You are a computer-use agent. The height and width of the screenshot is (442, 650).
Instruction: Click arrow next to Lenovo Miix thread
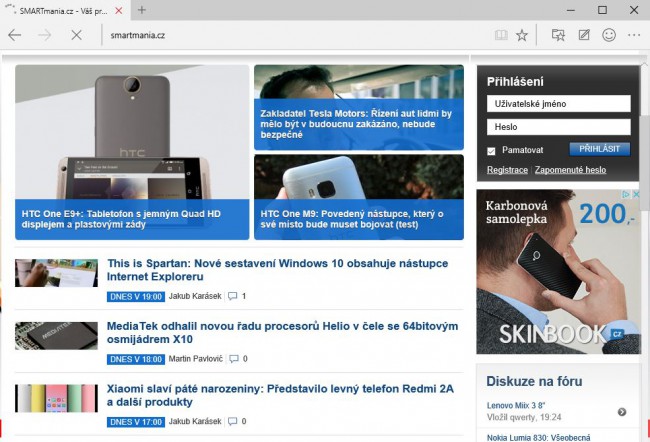[622, 412]
